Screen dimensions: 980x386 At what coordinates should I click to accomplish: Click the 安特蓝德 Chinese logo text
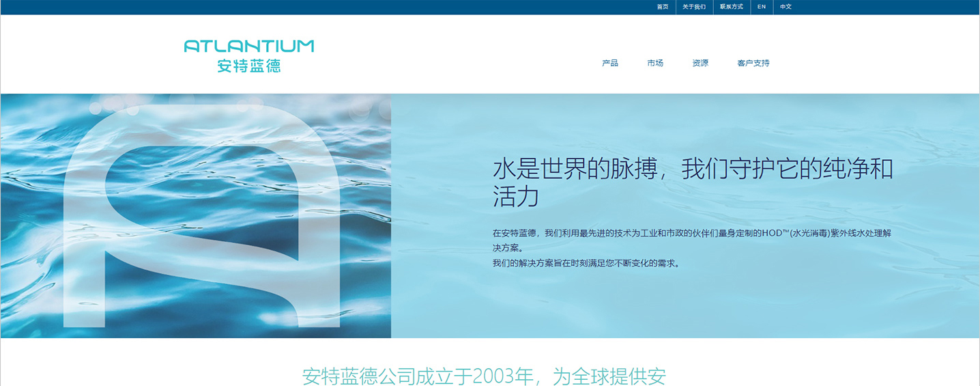[249, 66]
